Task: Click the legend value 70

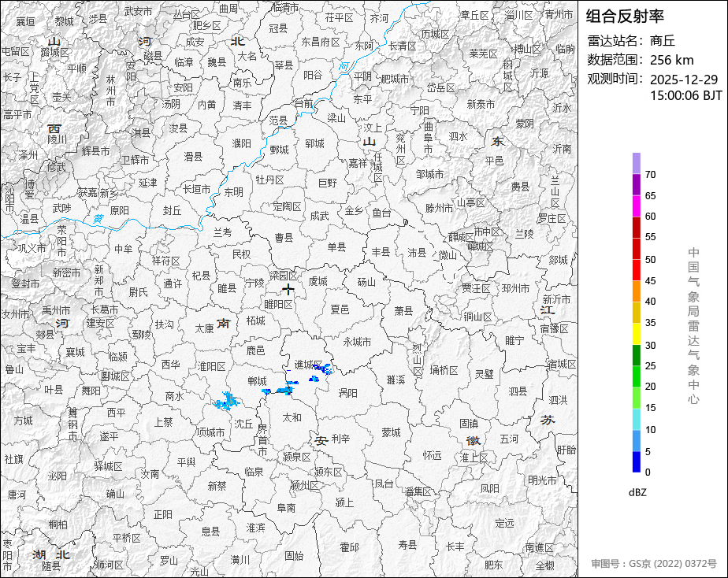Action: pos(651,175)
